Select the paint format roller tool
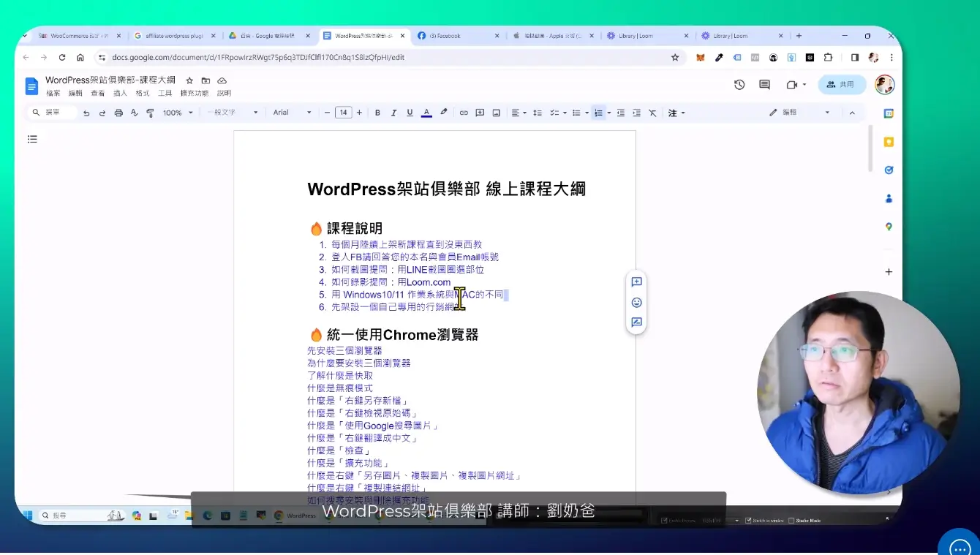The height and width of the screenshot is (555, 980). pos(151,113)
